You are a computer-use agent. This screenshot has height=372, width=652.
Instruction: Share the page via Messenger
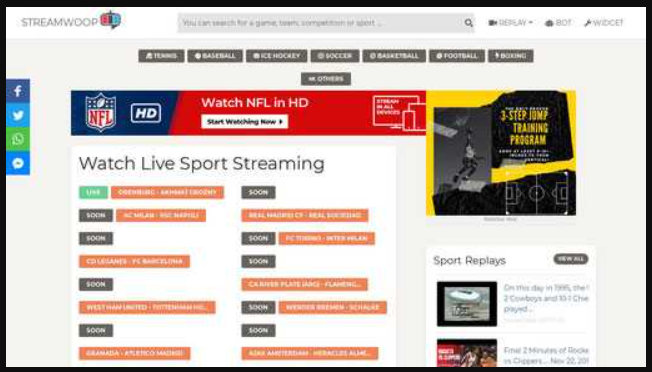[18, 163]
